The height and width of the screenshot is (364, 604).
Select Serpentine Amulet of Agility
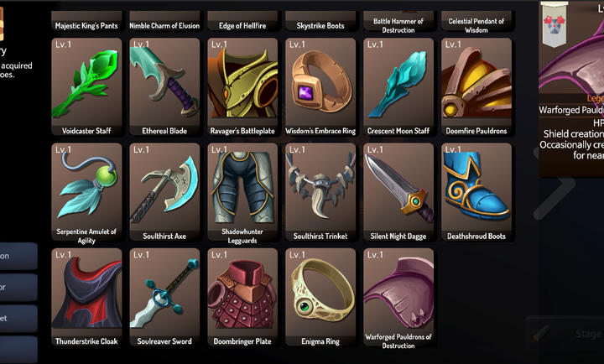click(86, 192)
